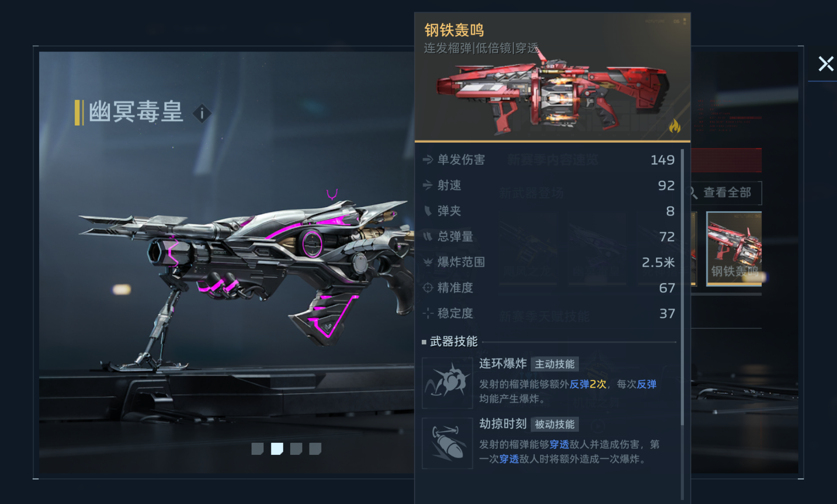Select the third carousel page indicator
This screenshot has width=837, height=504.
[296, 449]
